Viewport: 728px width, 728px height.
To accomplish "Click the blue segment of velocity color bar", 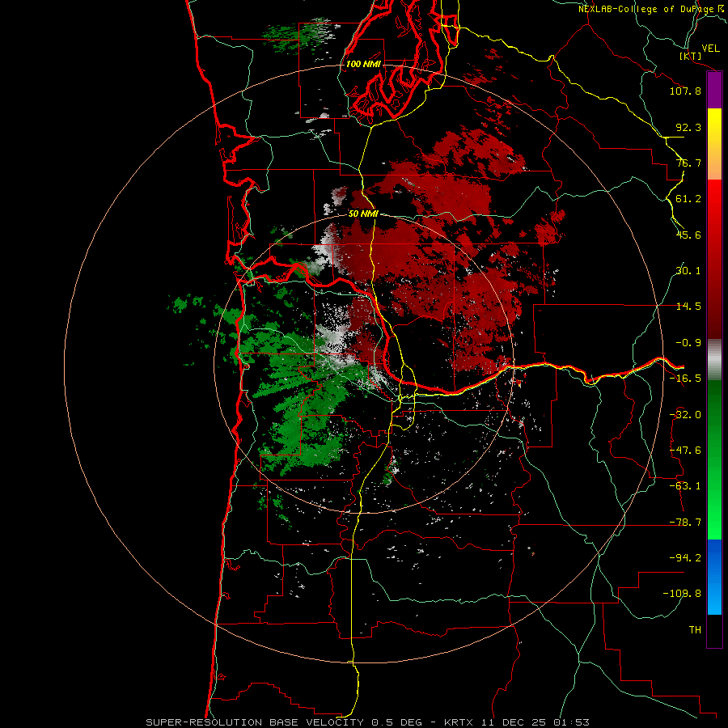I will tap(714, 577).
